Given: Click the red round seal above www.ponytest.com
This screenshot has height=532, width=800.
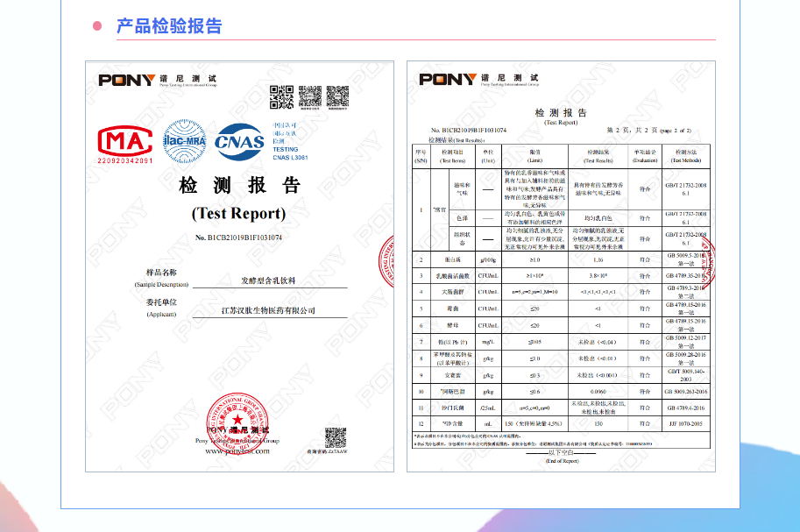Looking at the screenshot, I should tap(237, 422).
